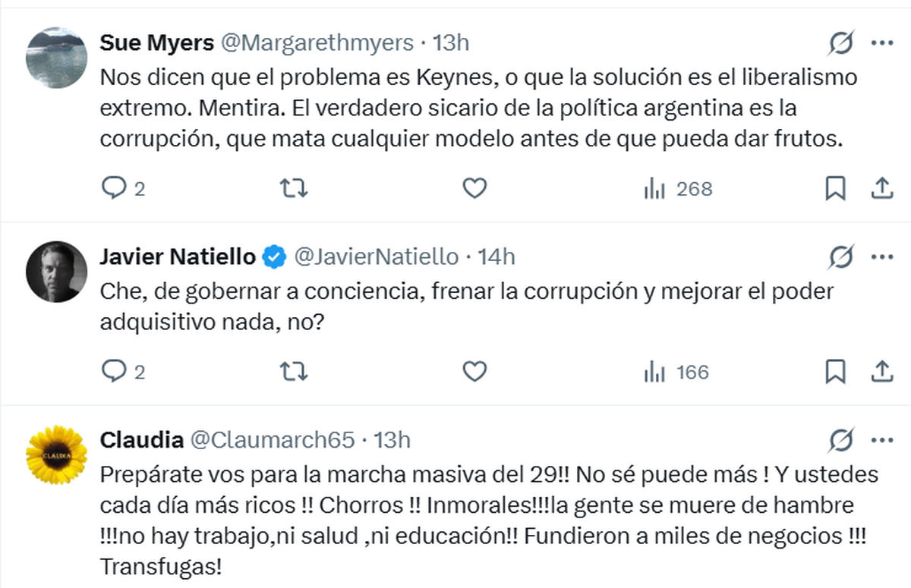The image size is (911, 588).
Task: Reply to Sue Myers' tweet
Action: [x=113, y=188]
